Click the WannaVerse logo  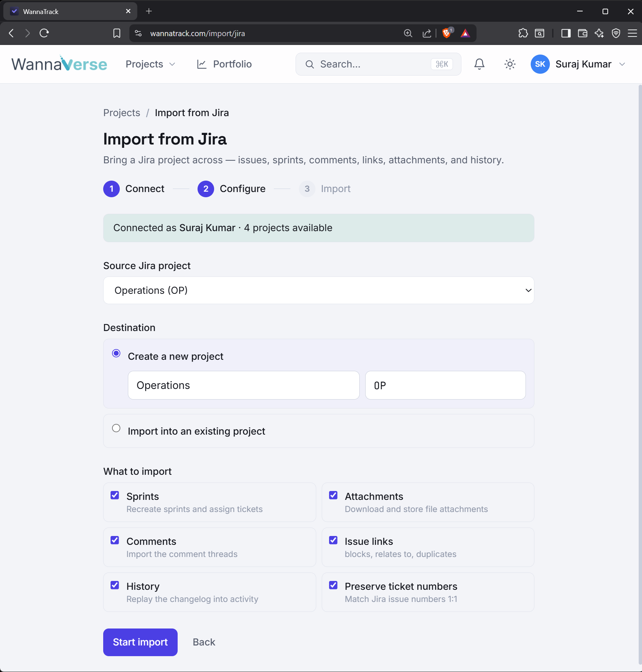[59, 63]
